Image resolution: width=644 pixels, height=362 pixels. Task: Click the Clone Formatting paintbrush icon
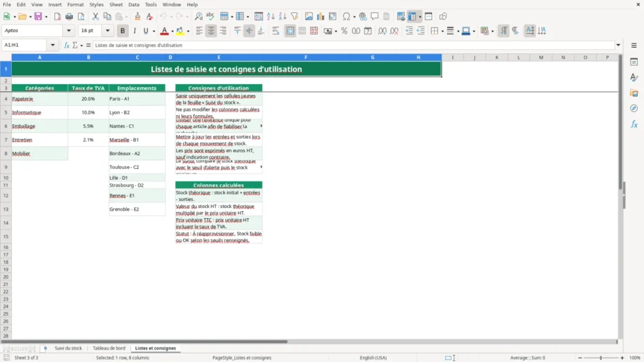tap(138, 16)
